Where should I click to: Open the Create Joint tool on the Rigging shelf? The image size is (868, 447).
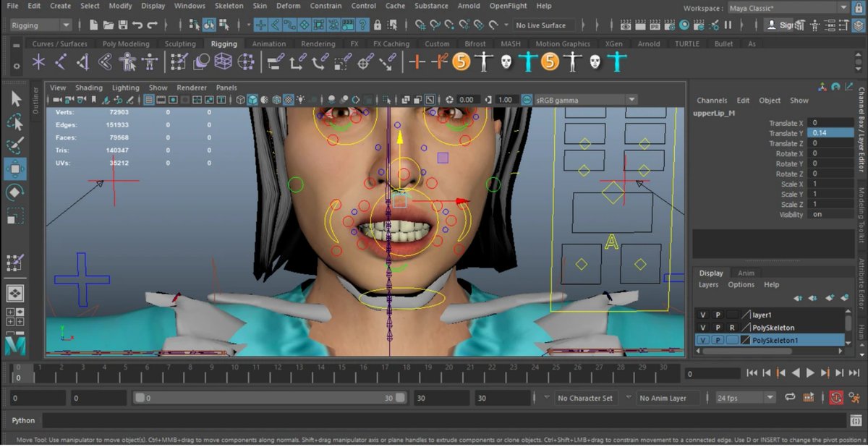pos(38,62)
